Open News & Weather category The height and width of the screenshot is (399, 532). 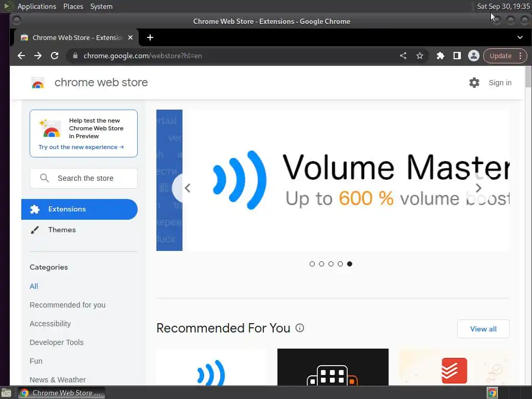click(x=58, y=379)
